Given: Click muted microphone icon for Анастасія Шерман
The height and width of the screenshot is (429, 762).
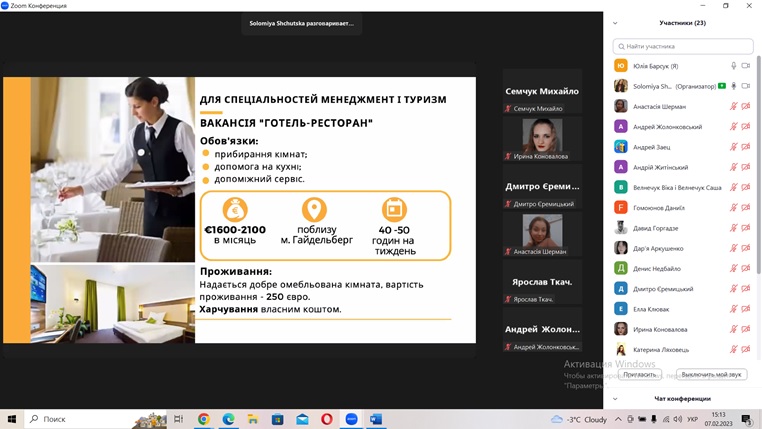Looking at the screenshot, I should (734, 106).
